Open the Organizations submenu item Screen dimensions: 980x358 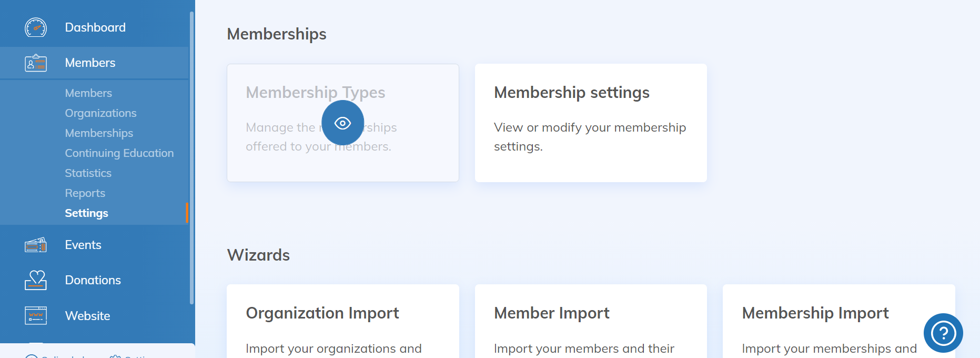click(100, 113)
